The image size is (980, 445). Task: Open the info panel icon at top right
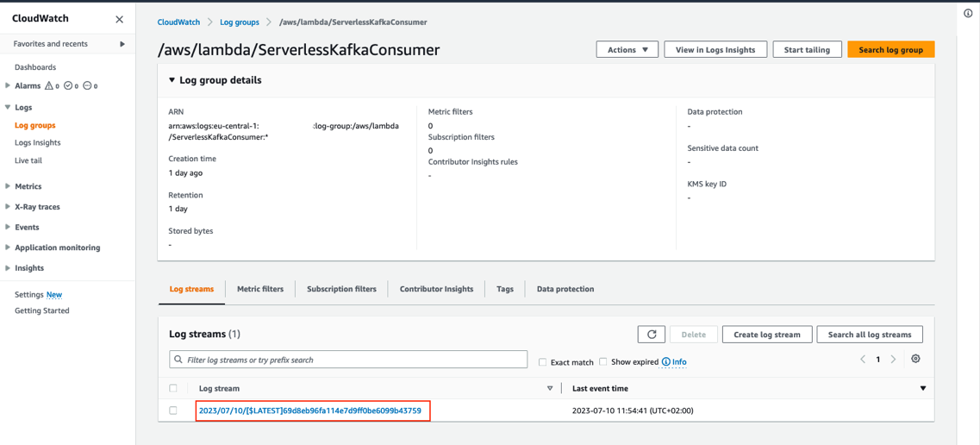pyautogui.click(x=968, y=14)
